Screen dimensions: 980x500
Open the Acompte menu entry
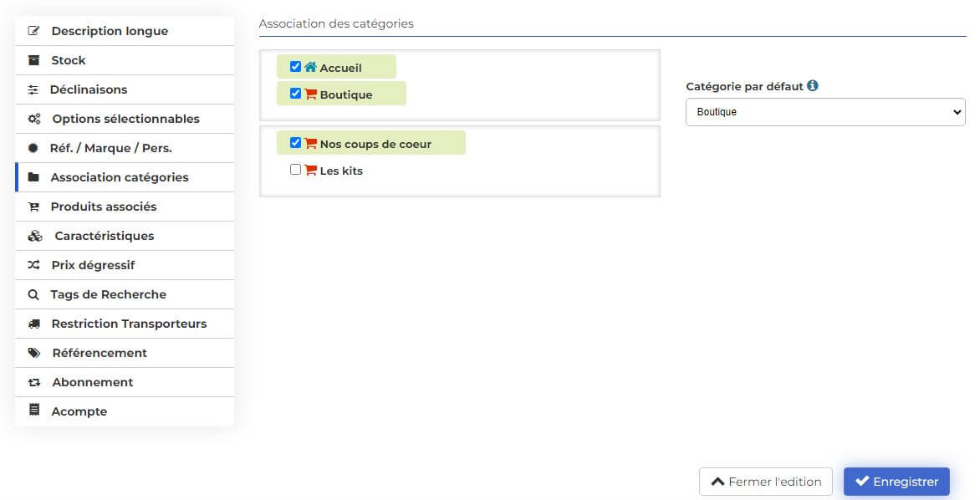125,411
